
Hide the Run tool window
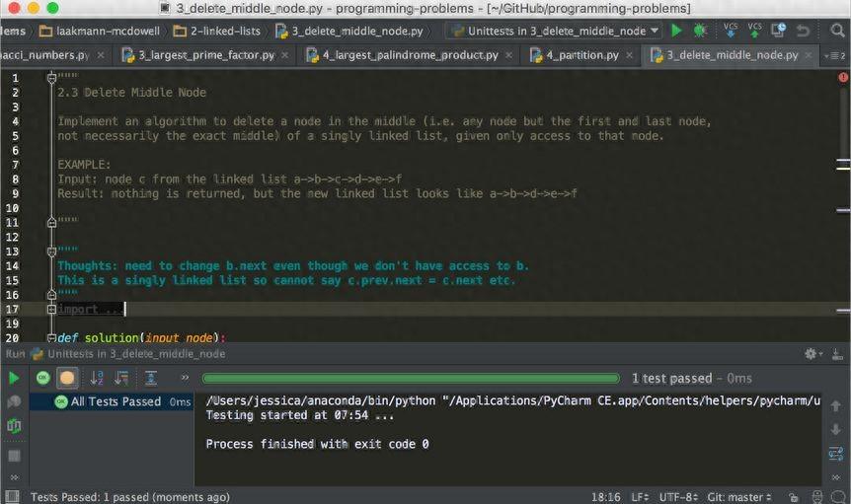click(x=837, y=353)
